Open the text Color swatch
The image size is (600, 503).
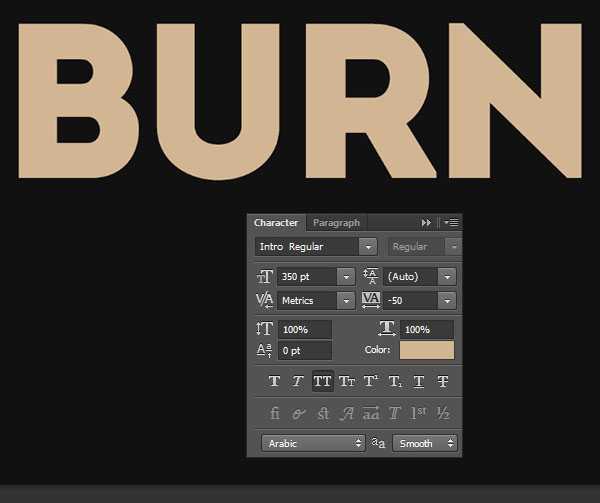(x=427, y=350)
